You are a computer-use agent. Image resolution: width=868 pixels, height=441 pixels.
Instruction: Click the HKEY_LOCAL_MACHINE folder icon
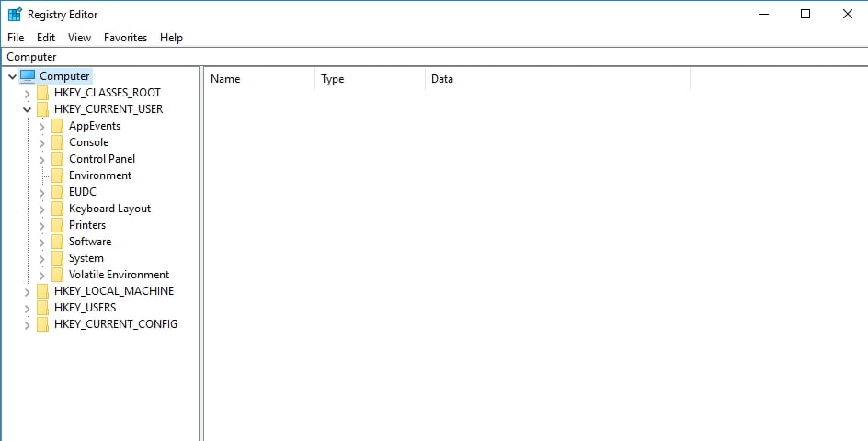tap(42, 291)
